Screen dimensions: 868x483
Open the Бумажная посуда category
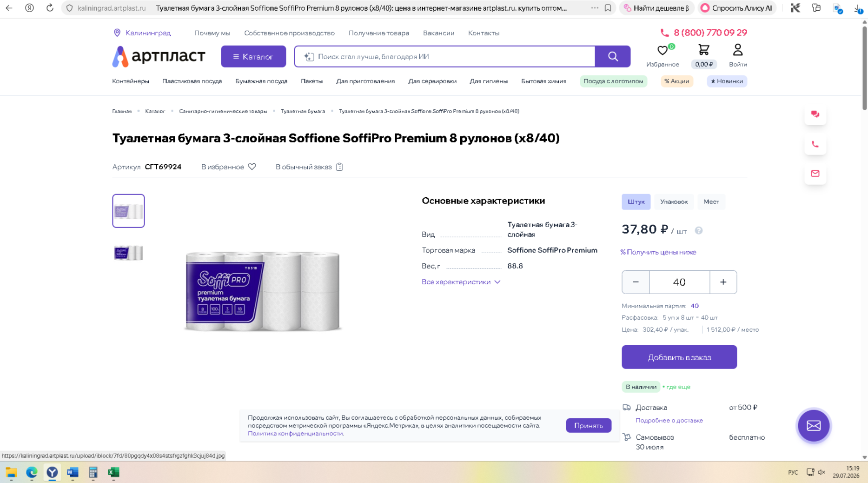tap(261, 81)
